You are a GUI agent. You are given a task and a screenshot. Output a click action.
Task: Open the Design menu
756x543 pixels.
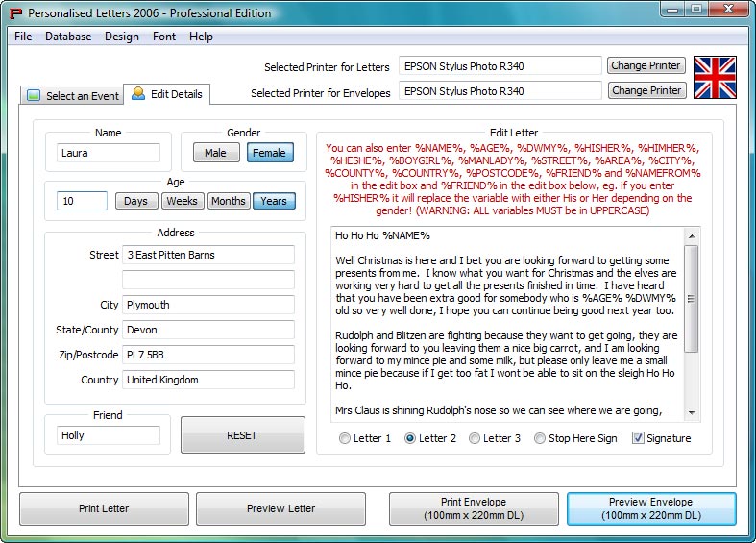[x=121, y=37]
